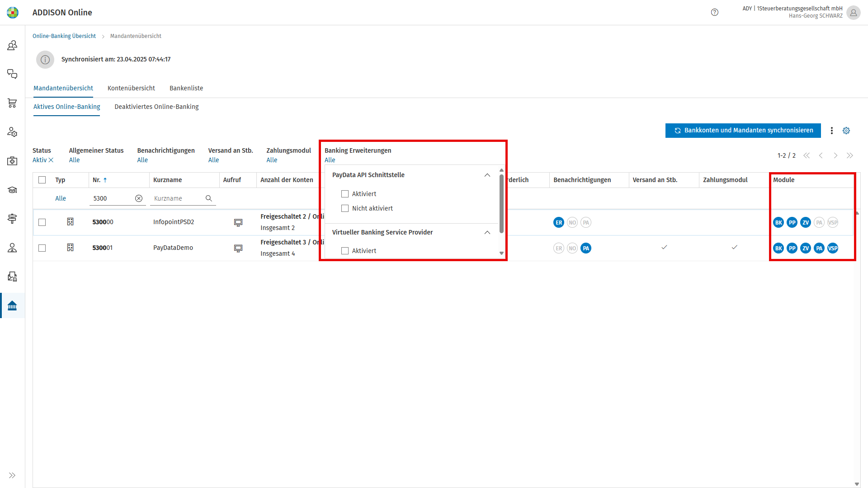Select the row checkbox for 530001
868x488 pixels.
click(x=42, y=248)
